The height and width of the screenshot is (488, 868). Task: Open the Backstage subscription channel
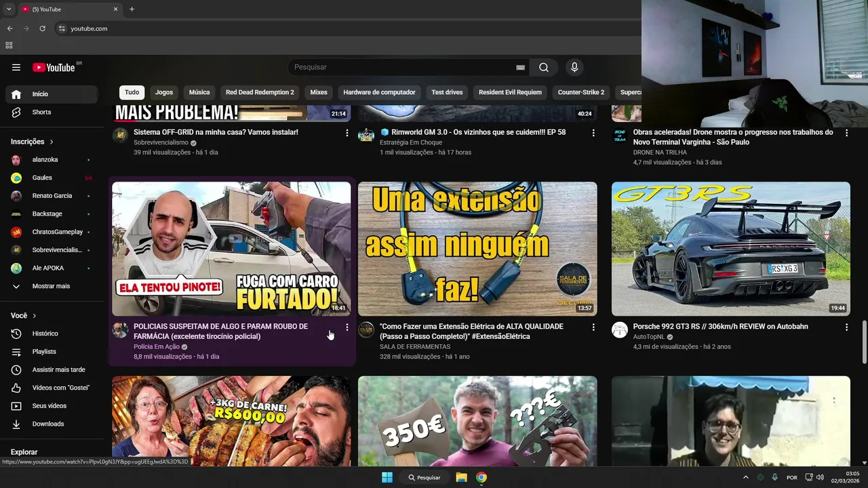[x=52, y=213]
